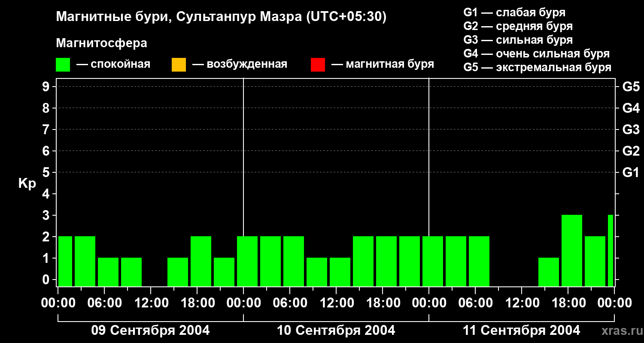Viewport: 644px width, 343px height.
Task: Click the Kp 2 bar above 18:00 on 09 Сентября
Action: [201, 262]
